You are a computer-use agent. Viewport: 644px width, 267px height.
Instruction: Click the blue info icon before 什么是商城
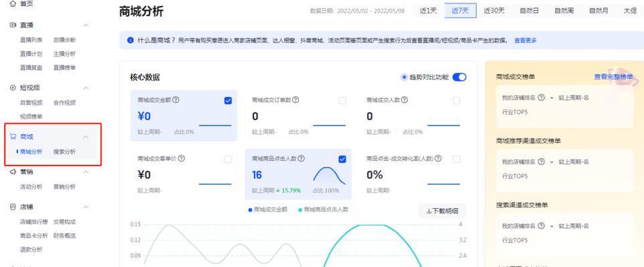(130, 40)
